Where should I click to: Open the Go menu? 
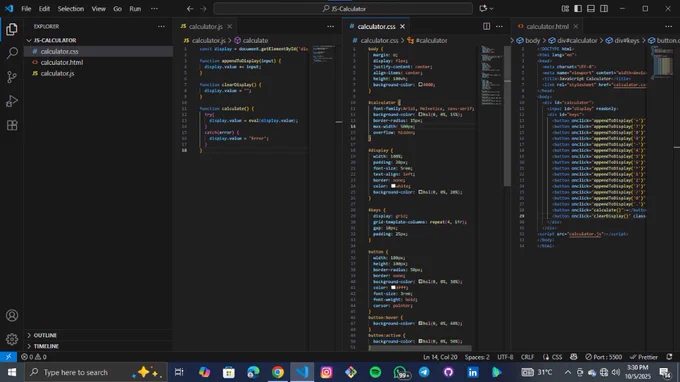pos(118,9)
